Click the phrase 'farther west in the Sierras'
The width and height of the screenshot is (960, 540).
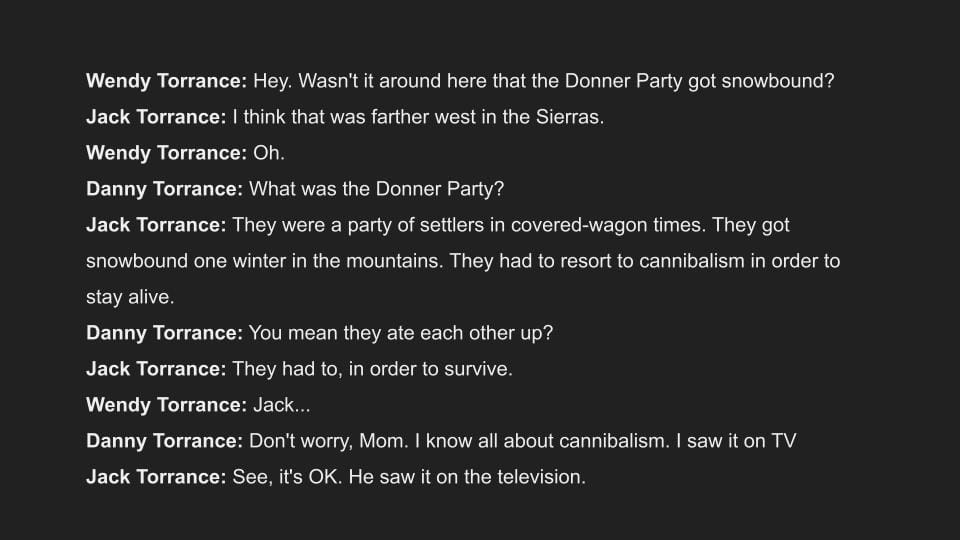tap(486, 117)
